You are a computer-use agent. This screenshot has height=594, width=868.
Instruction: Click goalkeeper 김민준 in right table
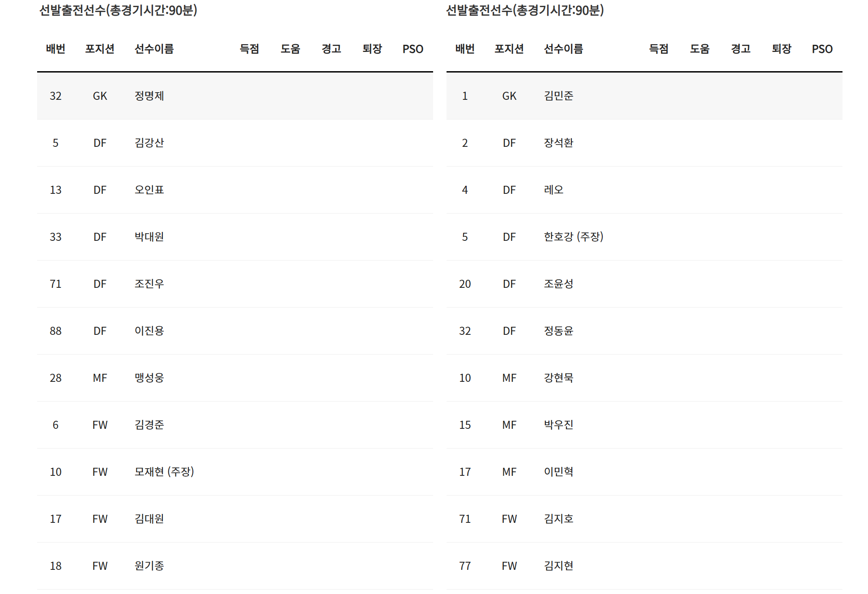tap(558, 96)
